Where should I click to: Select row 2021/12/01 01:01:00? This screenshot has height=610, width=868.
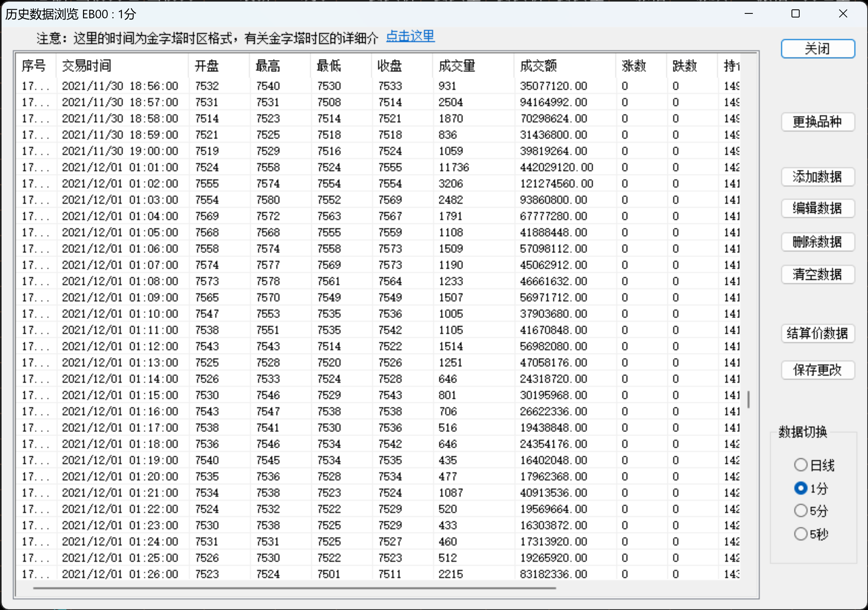pyautogui.click(x=120, y=168)
